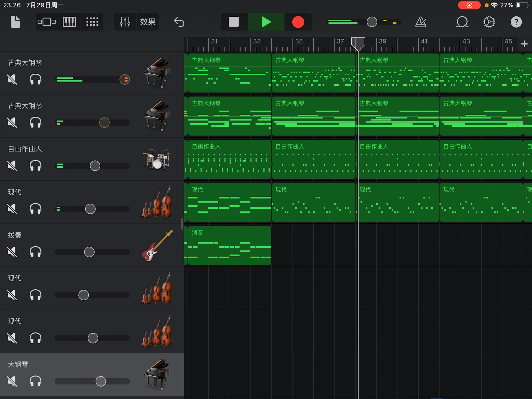Image resolution: width=532 pixels, height=399 pixels.
Task: Open the Live Loops grid
Action: (x=92, y=22)
